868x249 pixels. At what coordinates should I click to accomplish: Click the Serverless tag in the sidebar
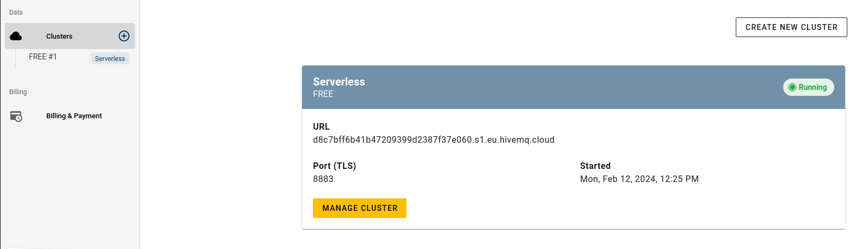click(x=110, y=58)
